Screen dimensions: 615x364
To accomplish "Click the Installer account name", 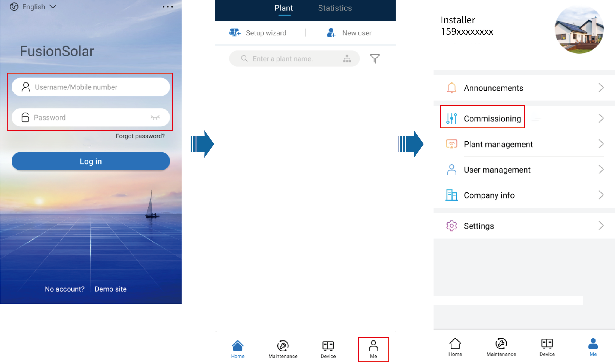I will 458,20.
